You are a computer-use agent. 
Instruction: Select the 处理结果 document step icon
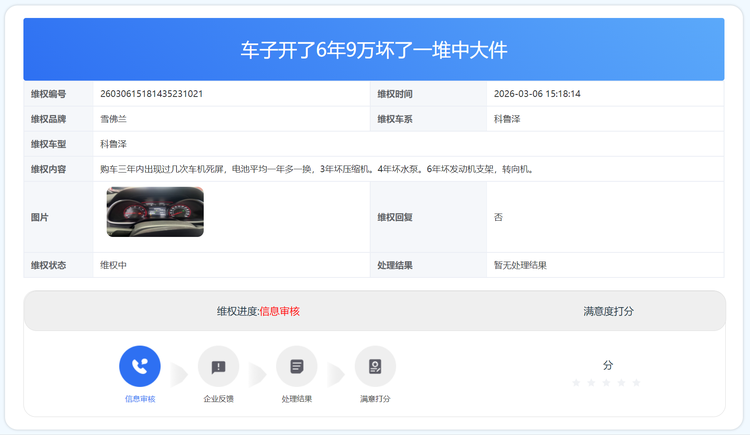[x=297, y=366]
